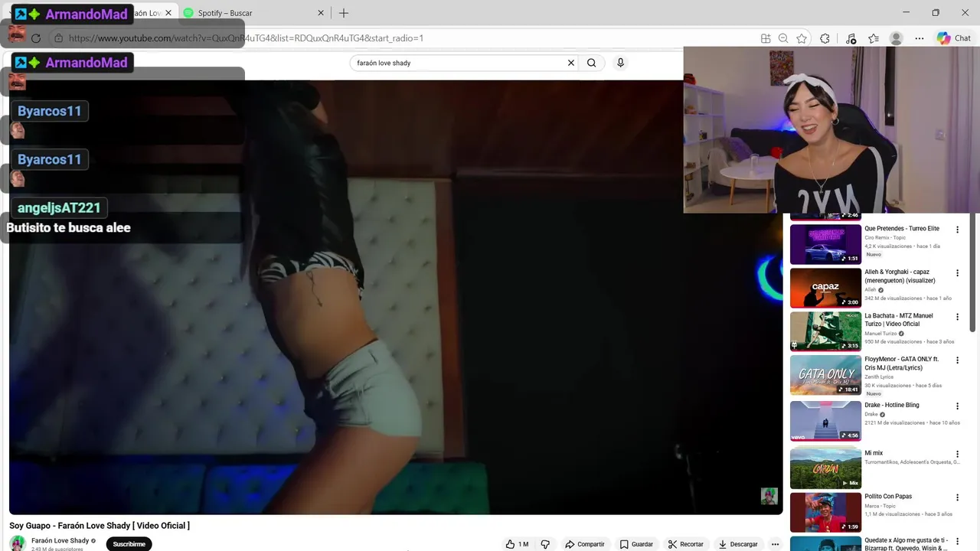Open the media control music icon
Viewport: 980px width, 551px height.
[851, 38]
